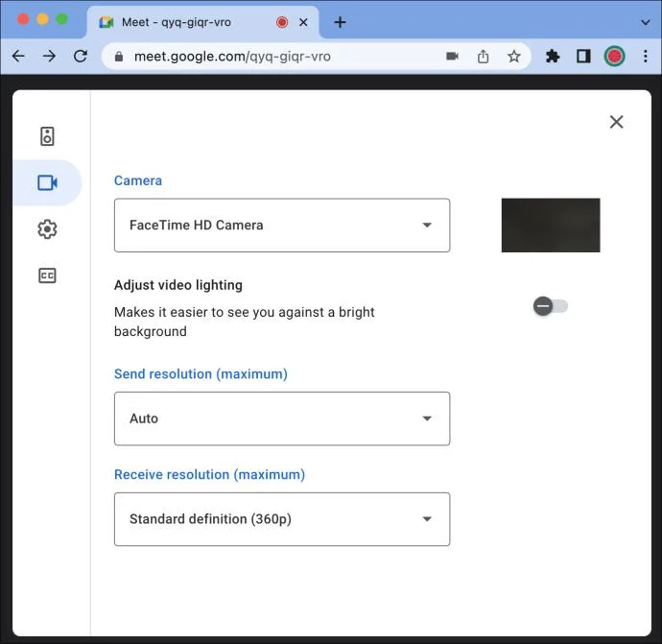Screen dimensions: 662x644
Task: Close the Meet browser tab
Action: pyautogui.click(x=303, y=22)
